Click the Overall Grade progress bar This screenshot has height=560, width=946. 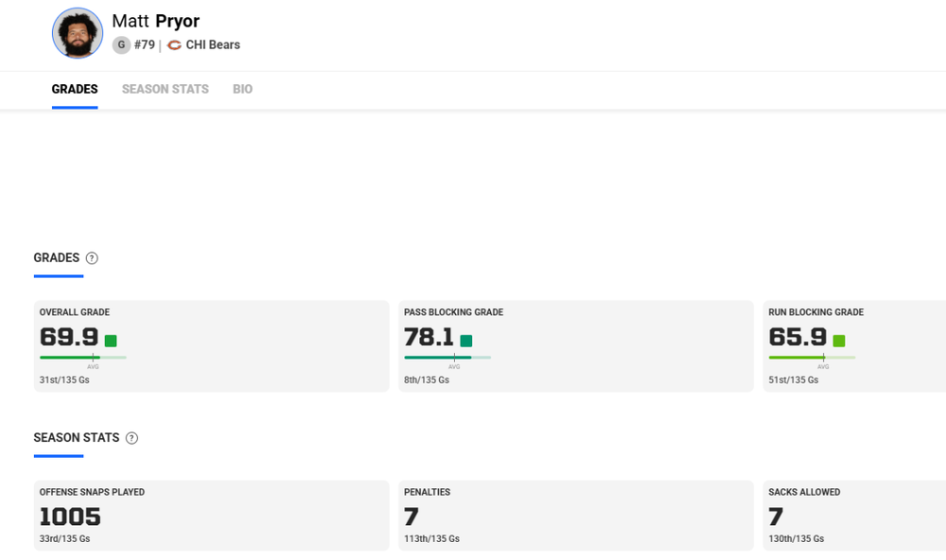click(x=83, y=358)
